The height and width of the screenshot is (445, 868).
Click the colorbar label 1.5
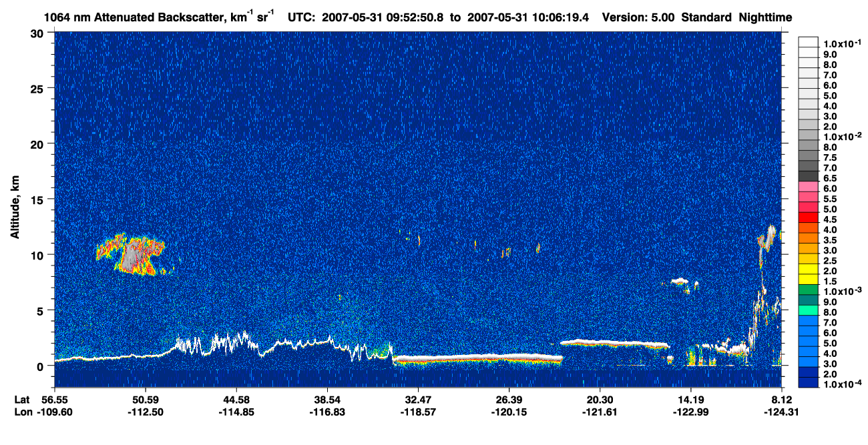831,282
